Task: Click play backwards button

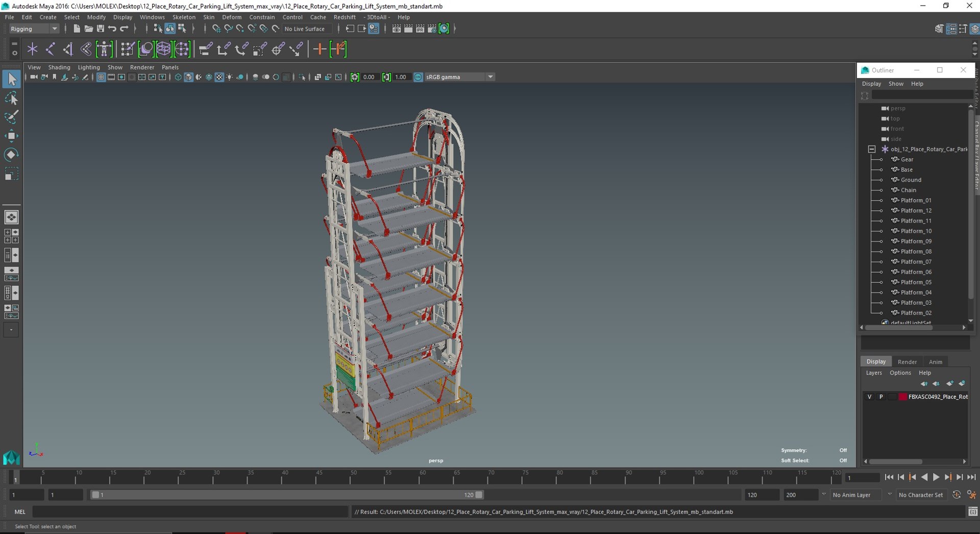Action: pos(924,477)
